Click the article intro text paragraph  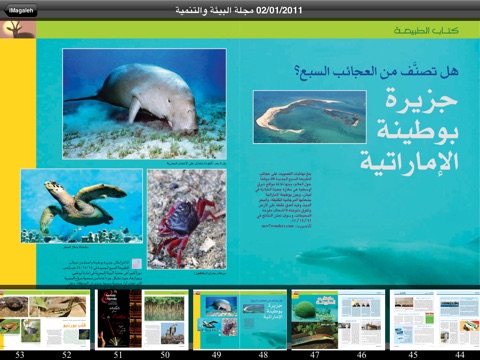285,200
